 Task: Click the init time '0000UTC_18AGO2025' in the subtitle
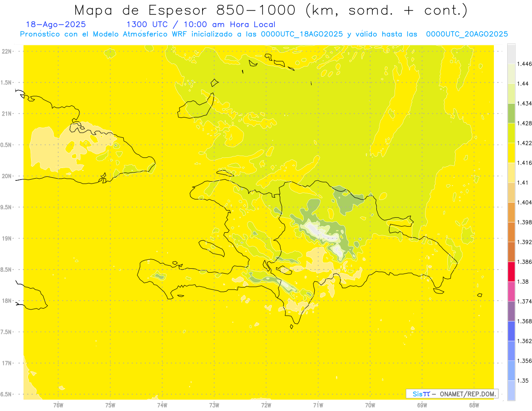tap(301, 34)
